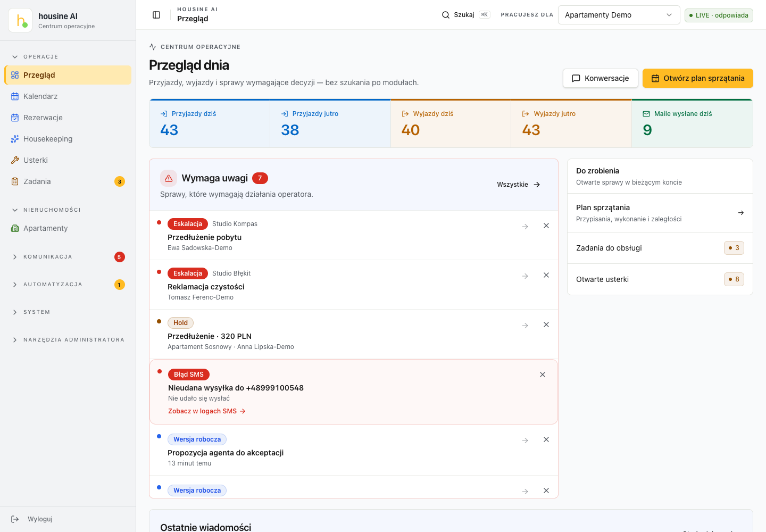Click the Przyjazdy jutro card
The height and width of the screenshot is (532, 766).
(x=330, y=123)
